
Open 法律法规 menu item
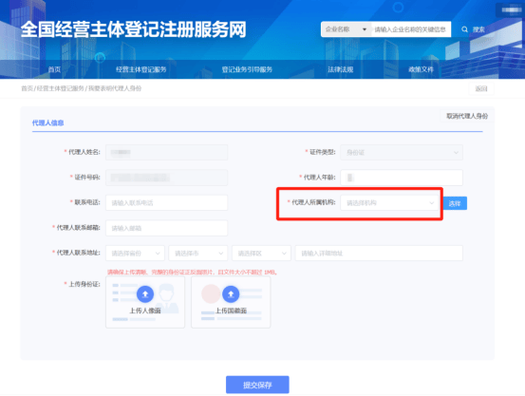point(341,69)
